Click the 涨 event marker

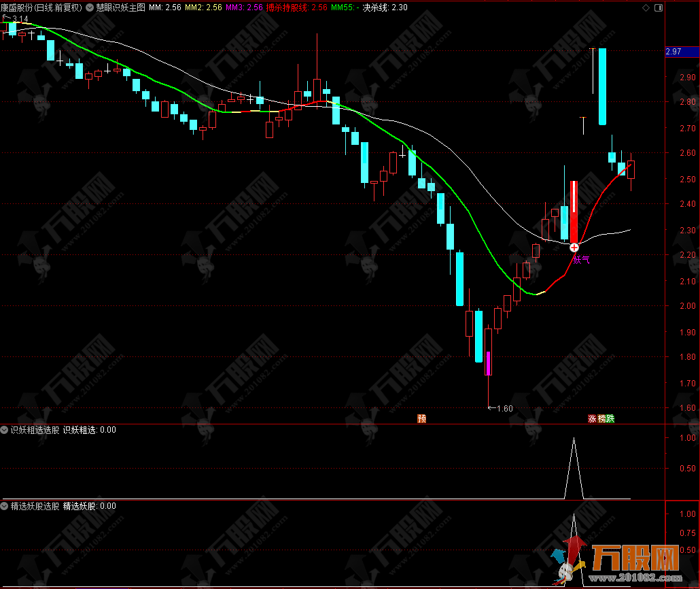[592, 418]
